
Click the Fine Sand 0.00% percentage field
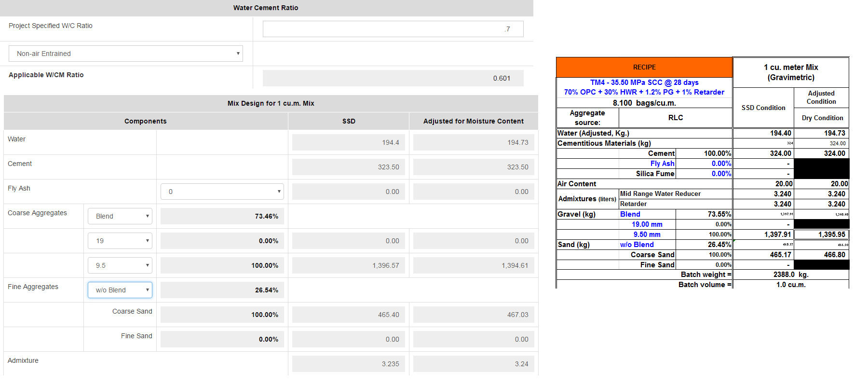pos(222,339)
